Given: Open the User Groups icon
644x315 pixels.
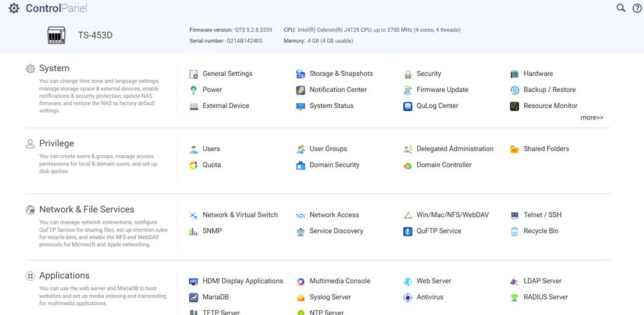Looking at the screenshot, I should click(x=301, y=149).
